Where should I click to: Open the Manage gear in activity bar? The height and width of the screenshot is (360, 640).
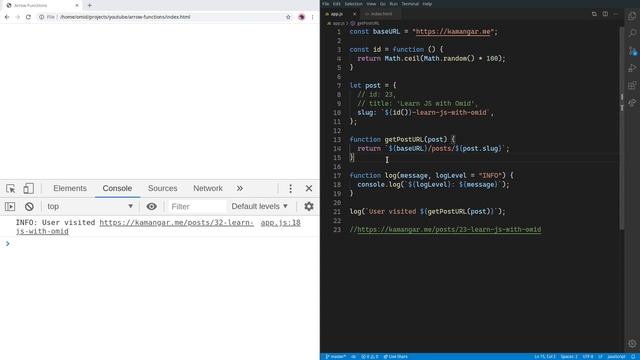pos(632,343)
